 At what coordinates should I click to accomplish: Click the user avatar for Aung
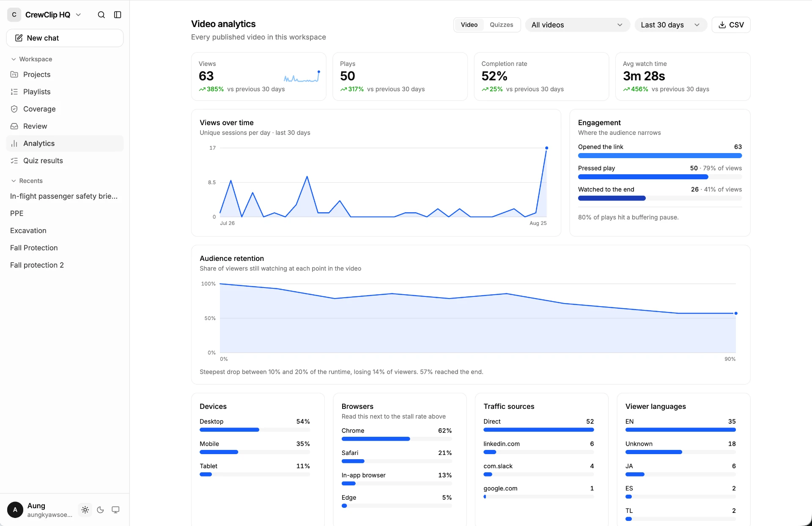(15, 510)
